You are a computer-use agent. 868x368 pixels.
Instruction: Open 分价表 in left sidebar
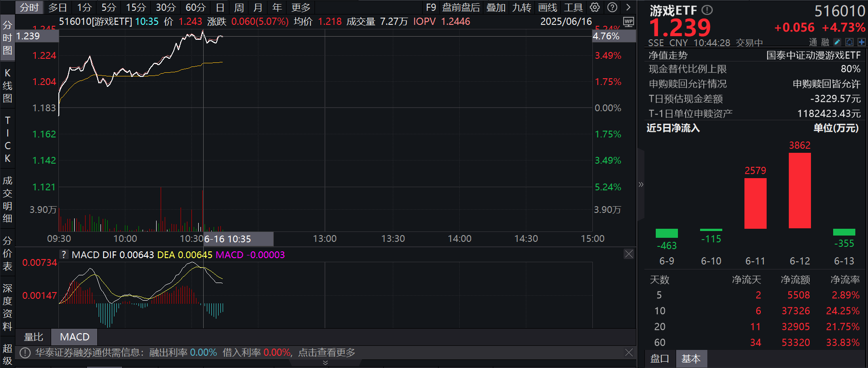7,254
